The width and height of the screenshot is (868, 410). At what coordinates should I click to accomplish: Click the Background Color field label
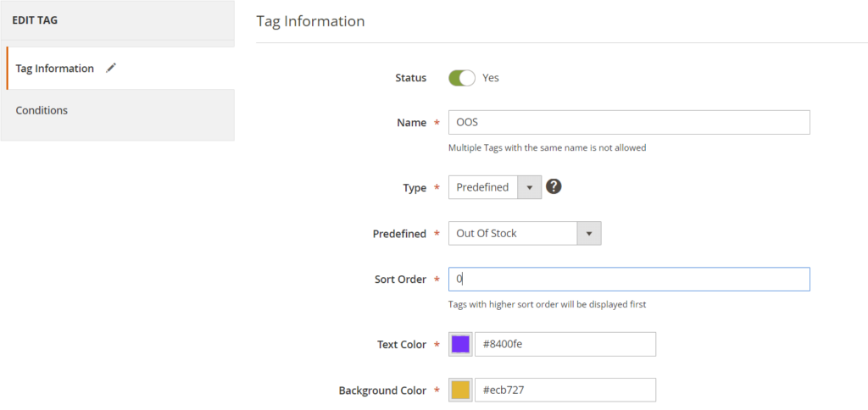click(x=382, y=391)
